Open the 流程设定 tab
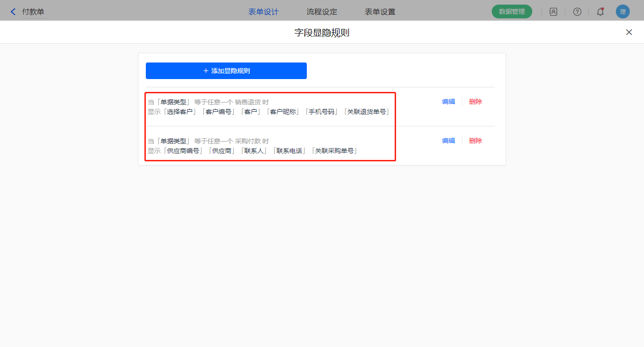 [x=322, y=12]
